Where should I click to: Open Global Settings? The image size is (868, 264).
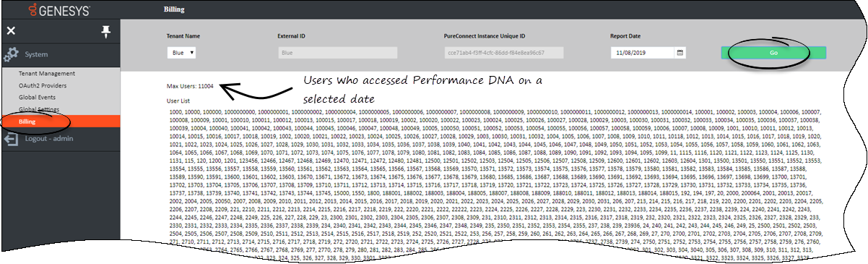coord(39,109)
